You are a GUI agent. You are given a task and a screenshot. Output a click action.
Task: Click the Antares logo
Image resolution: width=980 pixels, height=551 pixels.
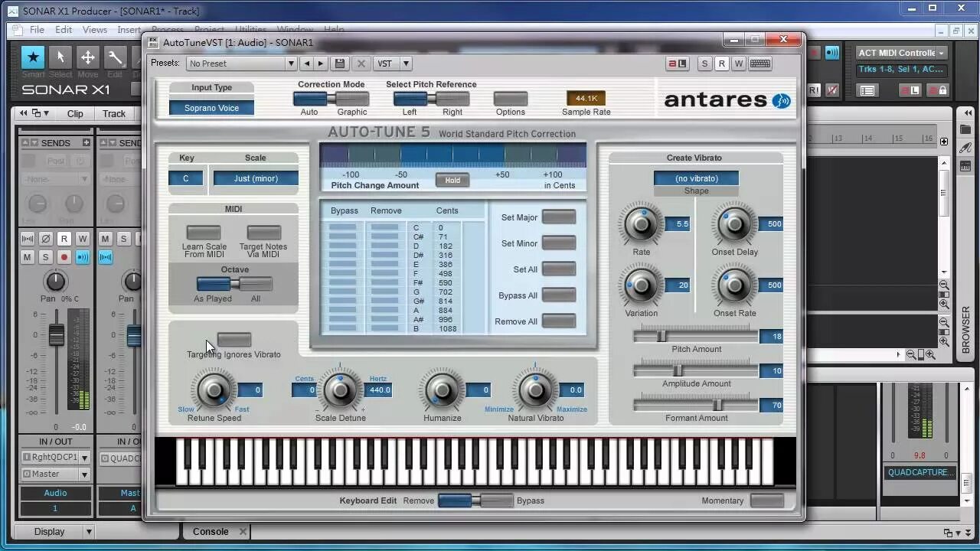[x=727, y=100]
